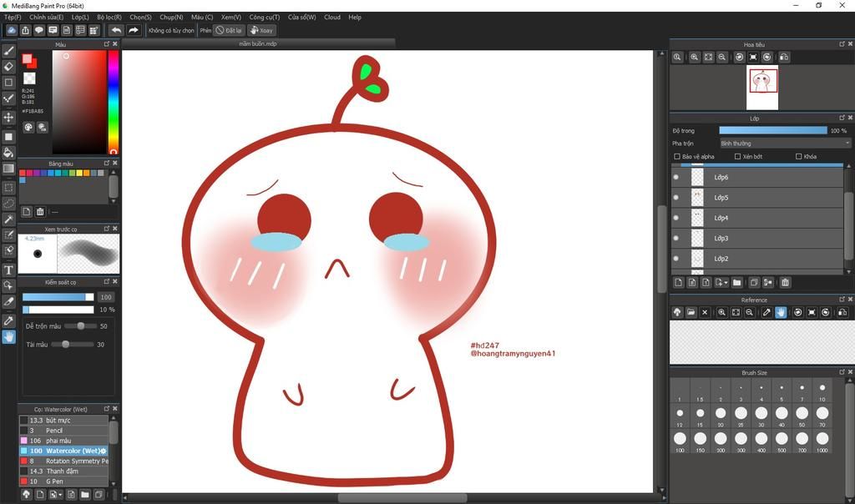
Task: Open image file in Reference panel
Action: pyautogui.click(x=691, y=312)
